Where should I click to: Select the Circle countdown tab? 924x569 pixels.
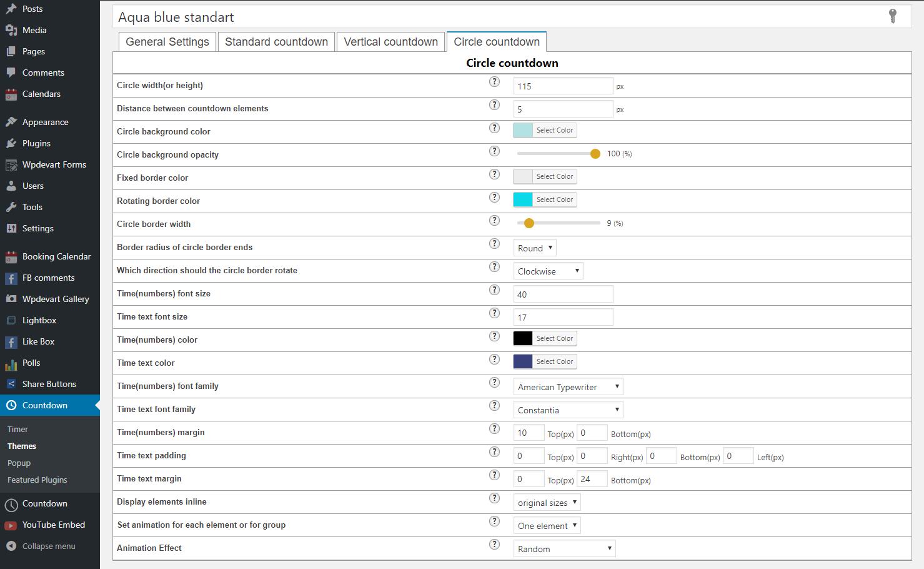[497, 42]
